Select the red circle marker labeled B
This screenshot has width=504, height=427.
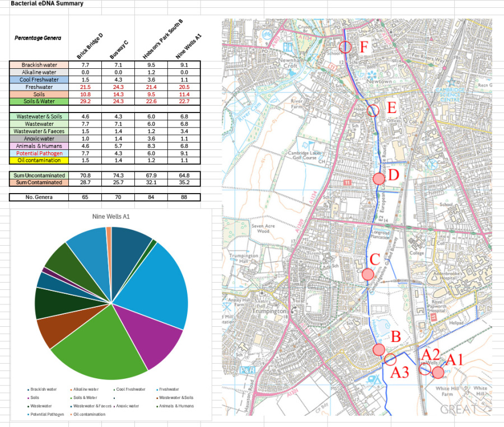[379, 350]
